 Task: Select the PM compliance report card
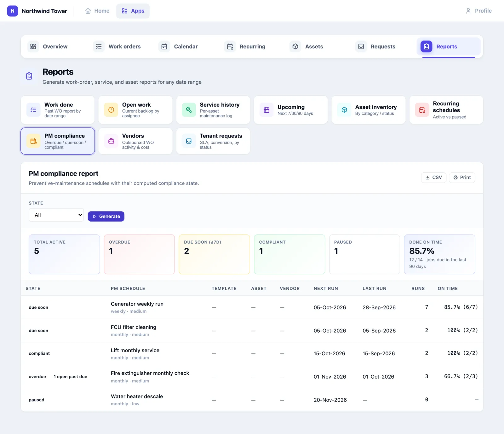pyautogui.click(x=58, y=141)
